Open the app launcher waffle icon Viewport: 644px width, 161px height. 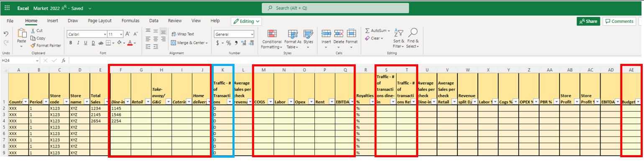7,8
